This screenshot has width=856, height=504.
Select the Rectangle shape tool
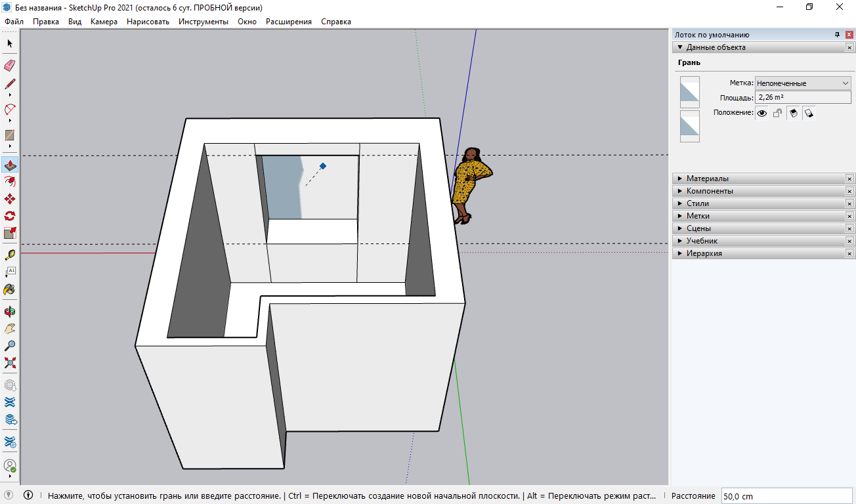click(x=10, y=135)
